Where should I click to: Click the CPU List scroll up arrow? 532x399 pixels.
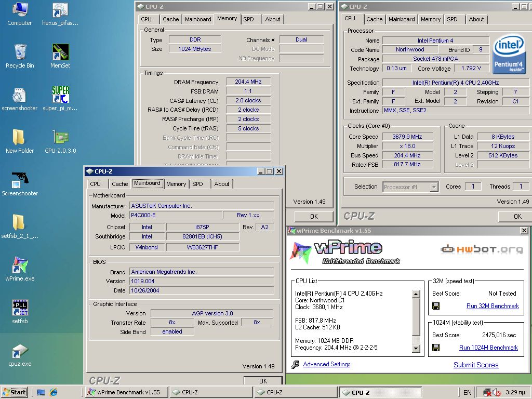416,294
